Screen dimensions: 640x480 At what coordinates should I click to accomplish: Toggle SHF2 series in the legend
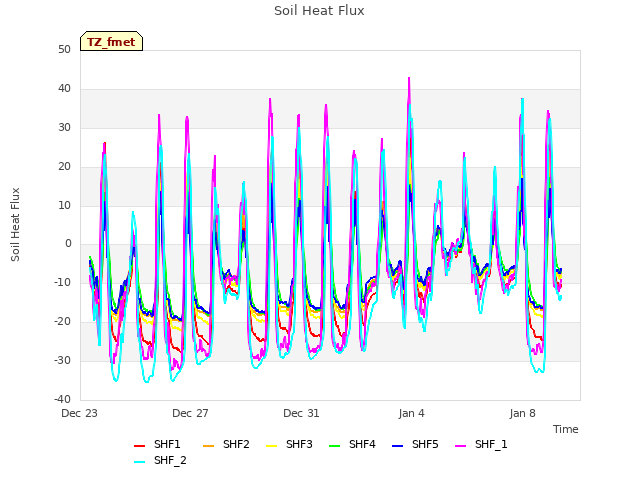click(x=226, y=444)
